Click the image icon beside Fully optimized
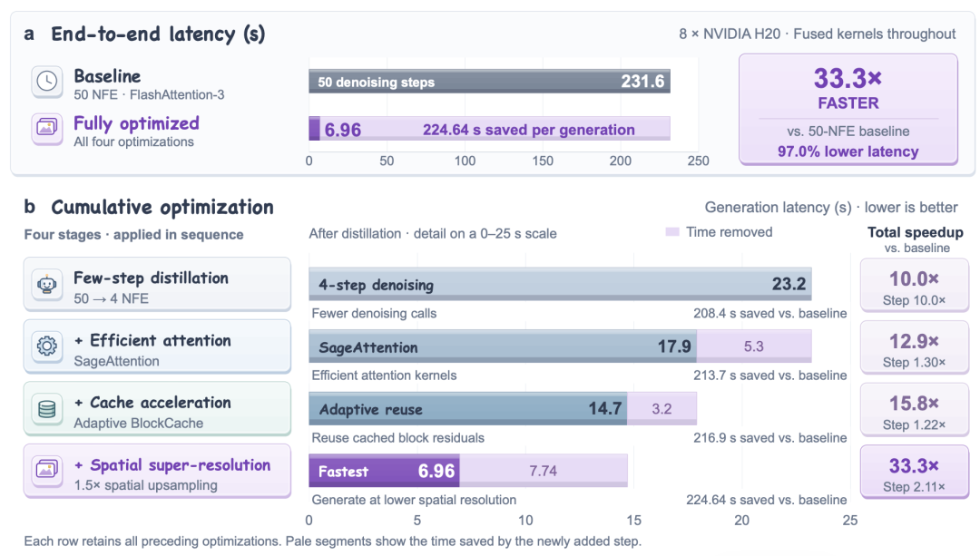The height and width of the screenshot is (556, 980). click(47, 128)
